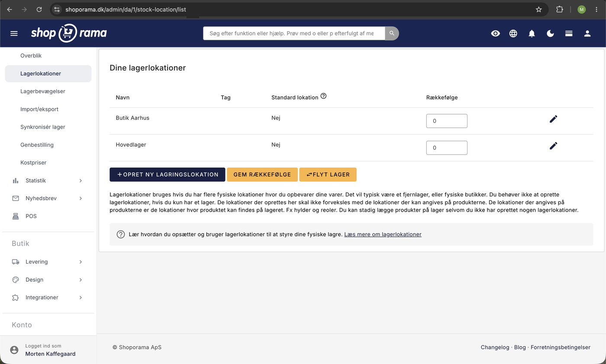Click the Tag column header
Screen dimensions: 606x364
(x=226, y=97)
